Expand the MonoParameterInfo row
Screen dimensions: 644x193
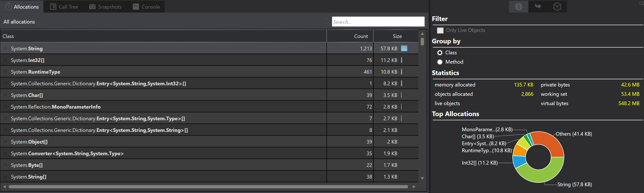pyautogui.click(x=5, y=107)
